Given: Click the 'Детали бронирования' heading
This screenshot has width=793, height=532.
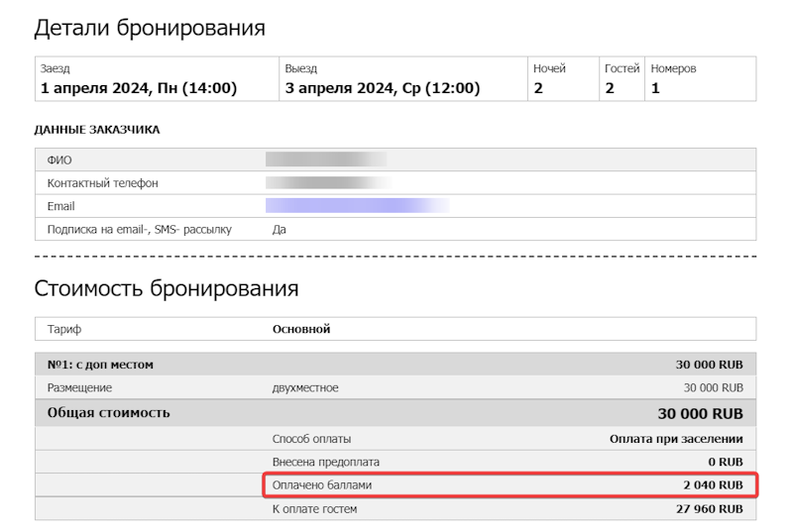Looking at the screenshot, I should 150,28.
